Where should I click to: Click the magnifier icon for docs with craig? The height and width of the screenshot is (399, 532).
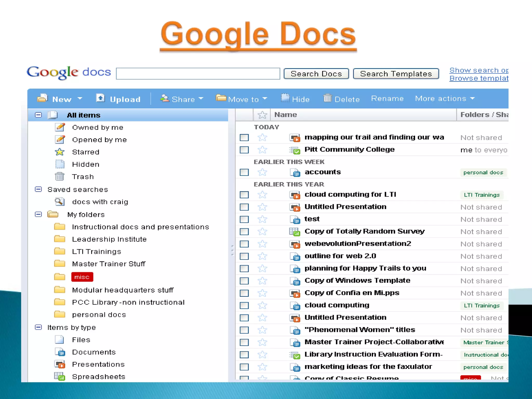pos(59,202)
